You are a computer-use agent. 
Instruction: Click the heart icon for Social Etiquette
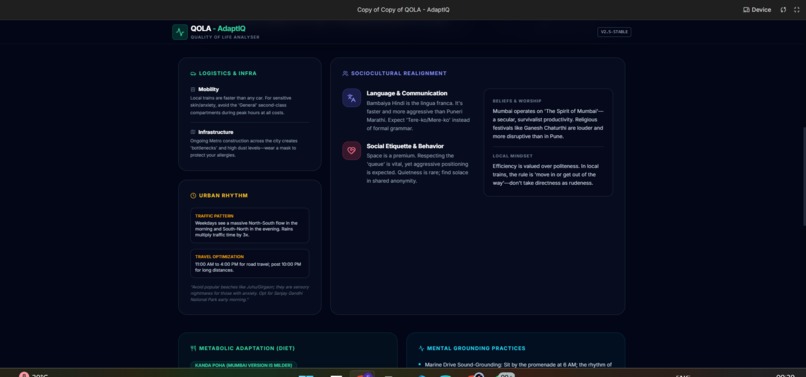pyautogui.click(x=352, y=151)
